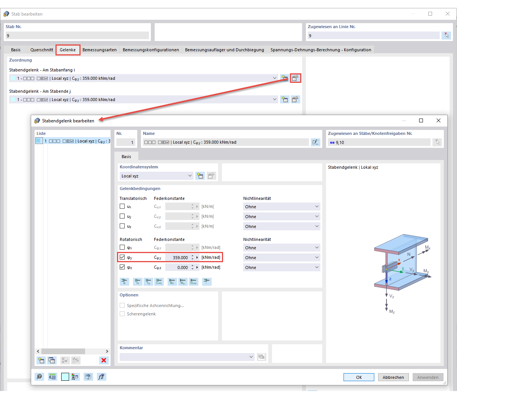Delete hinge 1 with the red X icon
532x399 pixels.
pos(104,360)
